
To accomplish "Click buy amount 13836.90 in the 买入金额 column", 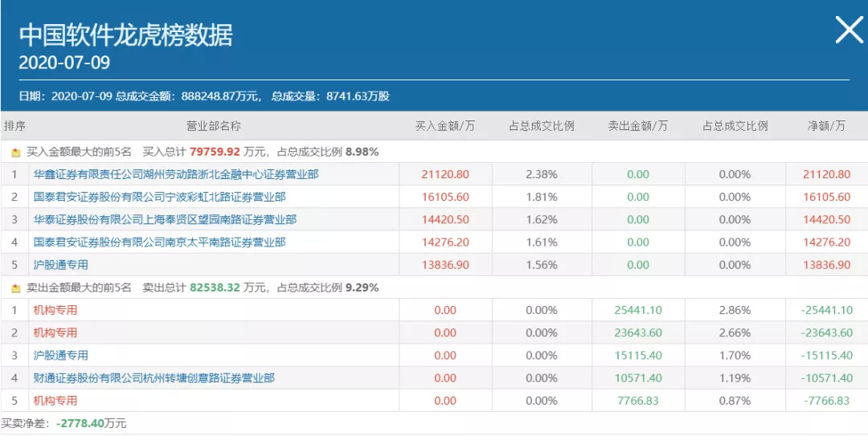I will coord(445,265).
